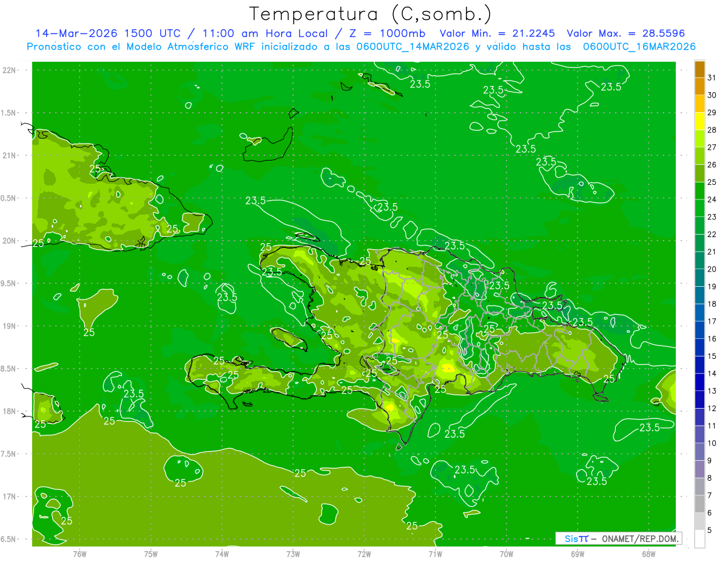Click the colorbar label "7"
Screen dimensions: 728x562
[x=710, y=495]
